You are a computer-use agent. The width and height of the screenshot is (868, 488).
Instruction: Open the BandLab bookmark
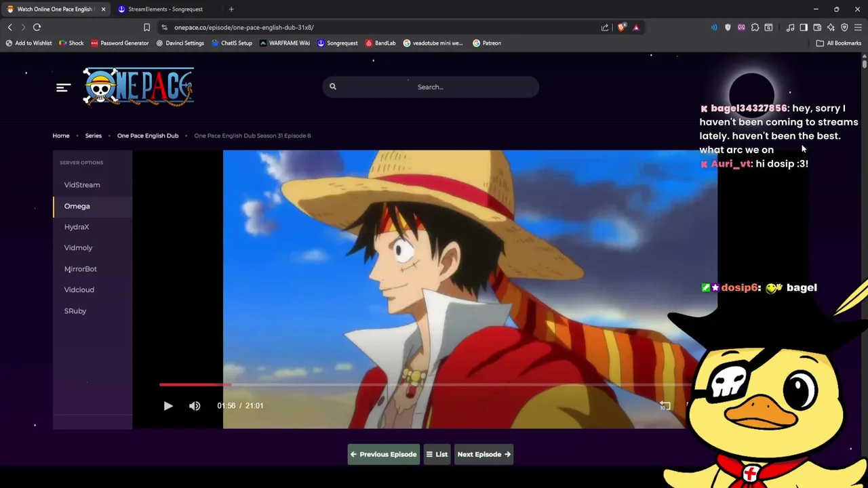(x=380, y=43)
